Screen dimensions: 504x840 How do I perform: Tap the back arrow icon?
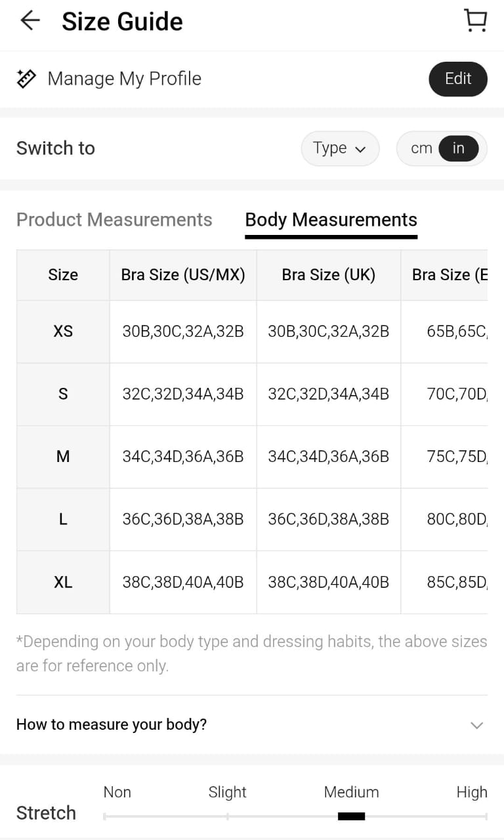coord(30,21)
